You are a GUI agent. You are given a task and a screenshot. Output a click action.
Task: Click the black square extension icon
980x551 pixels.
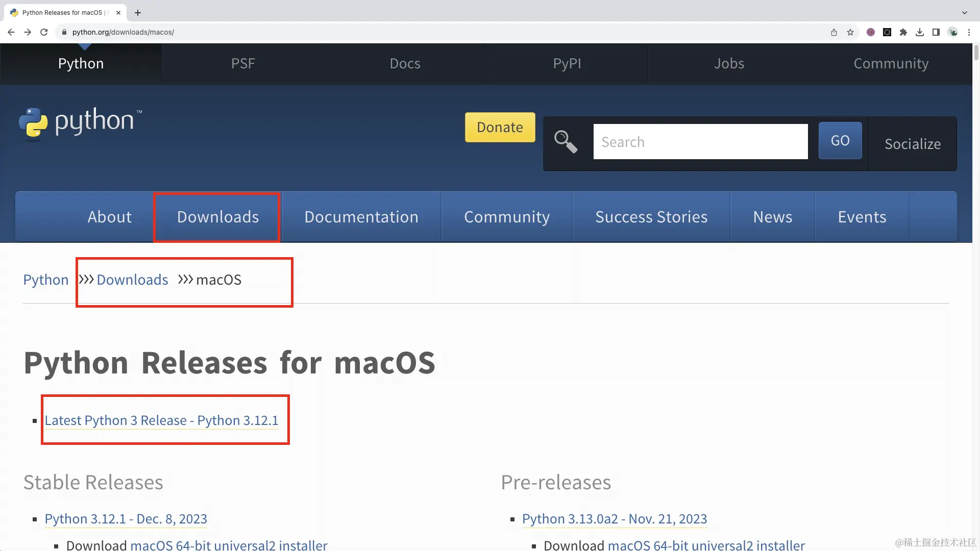[x=887, y=32]
